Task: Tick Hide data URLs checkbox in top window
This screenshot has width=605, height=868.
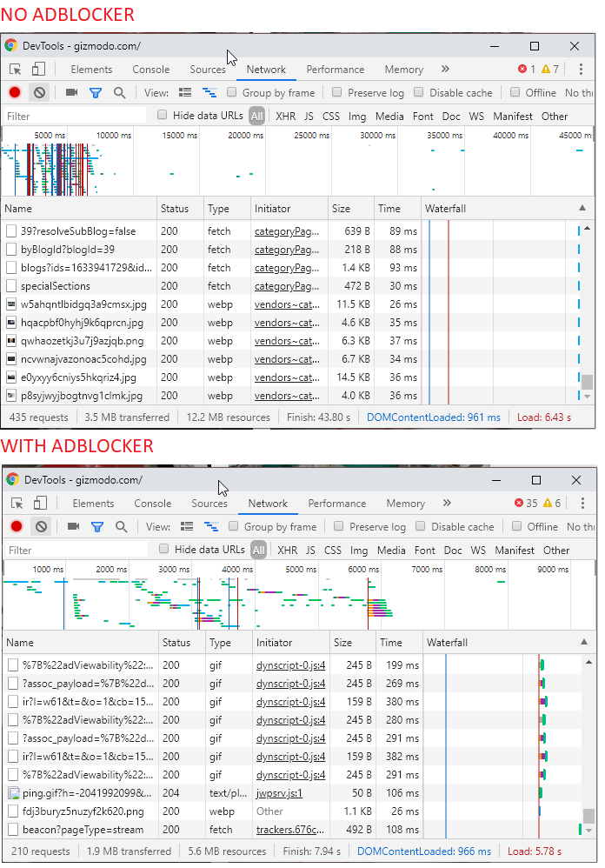Action: [162, 115]
